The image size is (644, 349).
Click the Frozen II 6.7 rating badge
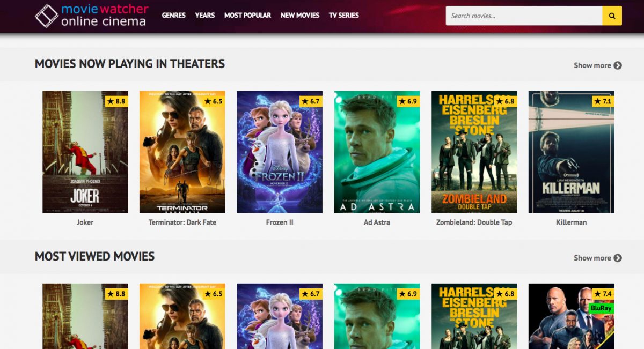pyautogui.click(x=310, y=101)
